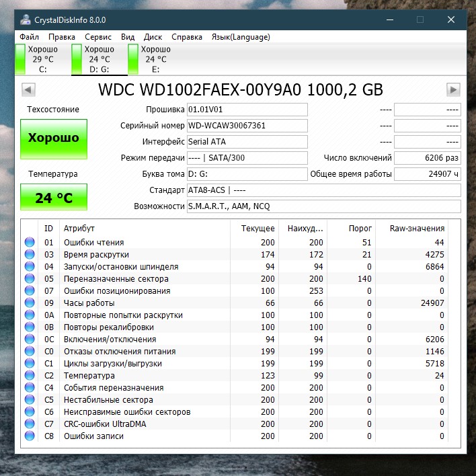The image size is (476, 476).
Task: Click the Атрибут column header
Action: (x=145, y=229)
